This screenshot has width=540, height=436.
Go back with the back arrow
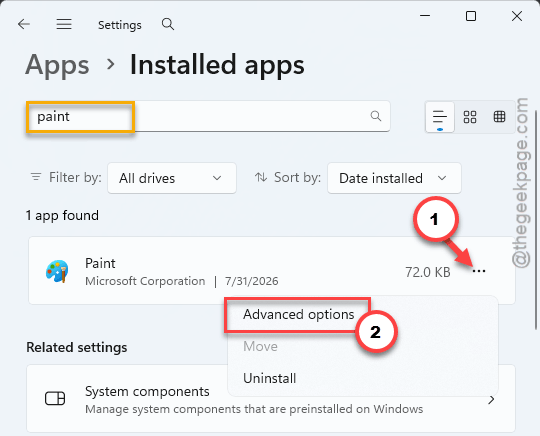click(24, 24)
